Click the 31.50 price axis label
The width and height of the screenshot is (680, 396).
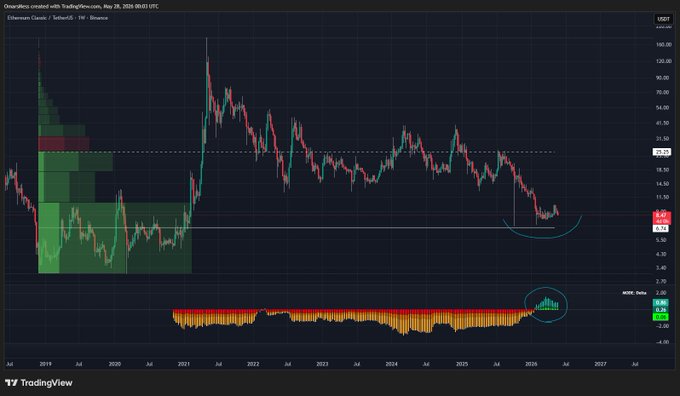[x=663, y=139]
